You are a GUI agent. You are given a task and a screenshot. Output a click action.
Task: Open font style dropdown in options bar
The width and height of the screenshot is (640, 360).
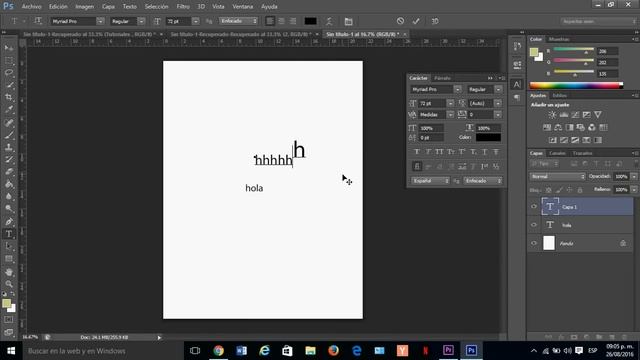141,21
